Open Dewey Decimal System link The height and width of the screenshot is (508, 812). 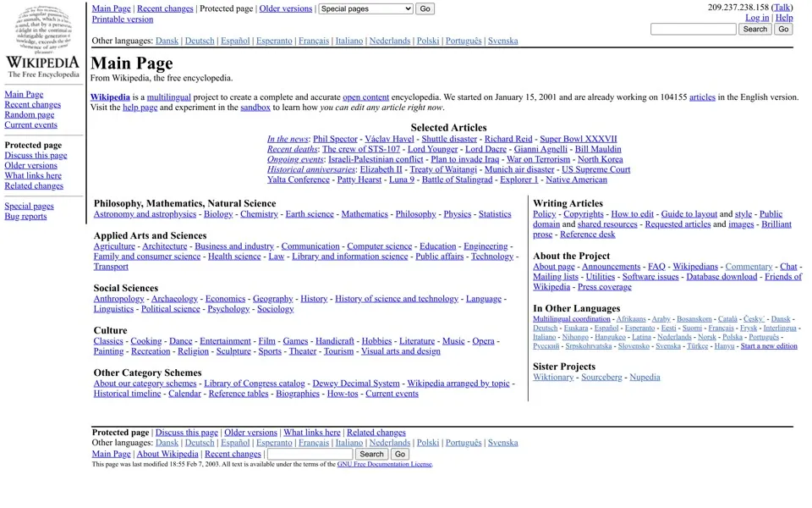click(x=356, y=384)
